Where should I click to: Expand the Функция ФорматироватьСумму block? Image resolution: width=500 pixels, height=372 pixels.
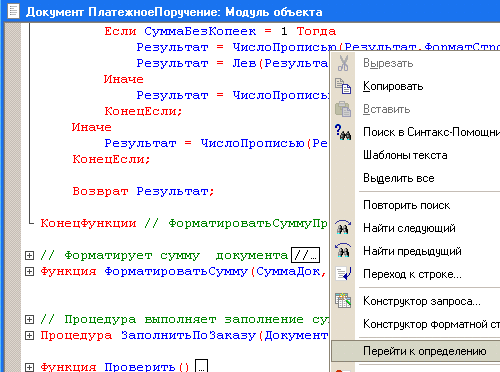tap(29, 272)
